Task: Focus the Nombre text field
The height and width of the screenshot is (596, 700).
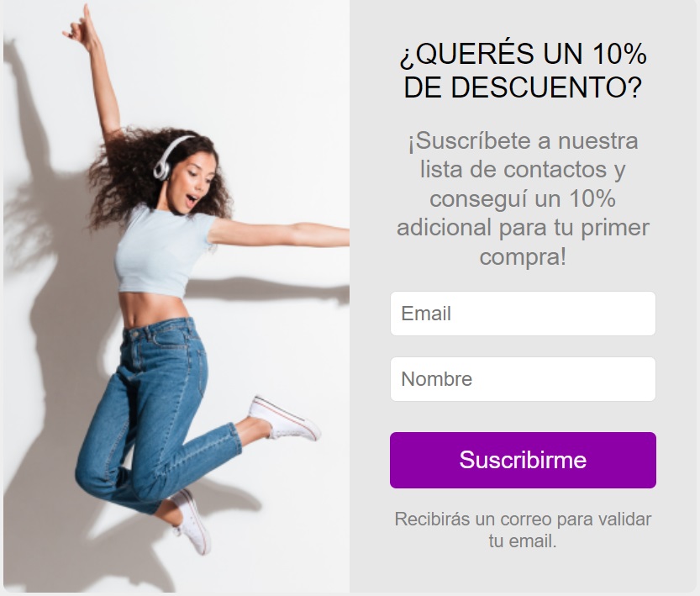Action: click(x=523, y=379)
